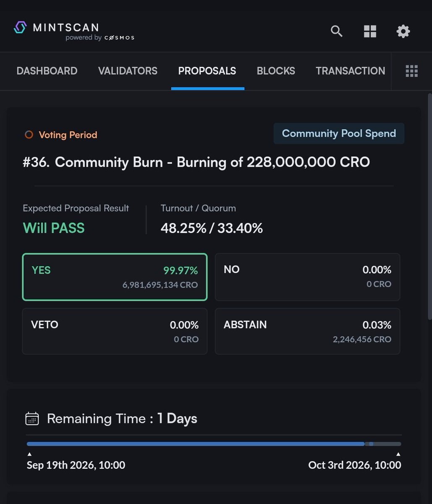Click the Remaining Time : 1 Days text
432x504 pixels.
(122, 419)
